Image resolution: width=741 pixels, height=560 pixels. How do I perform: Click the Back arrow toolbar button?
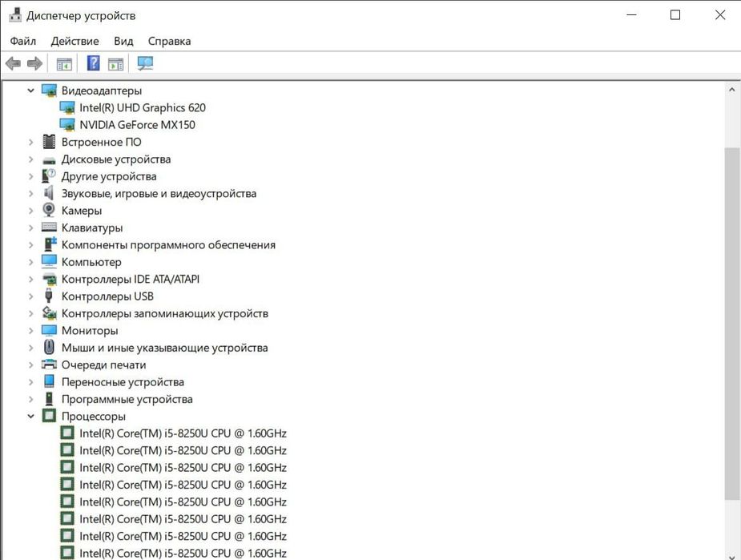[x=13, y=63]
